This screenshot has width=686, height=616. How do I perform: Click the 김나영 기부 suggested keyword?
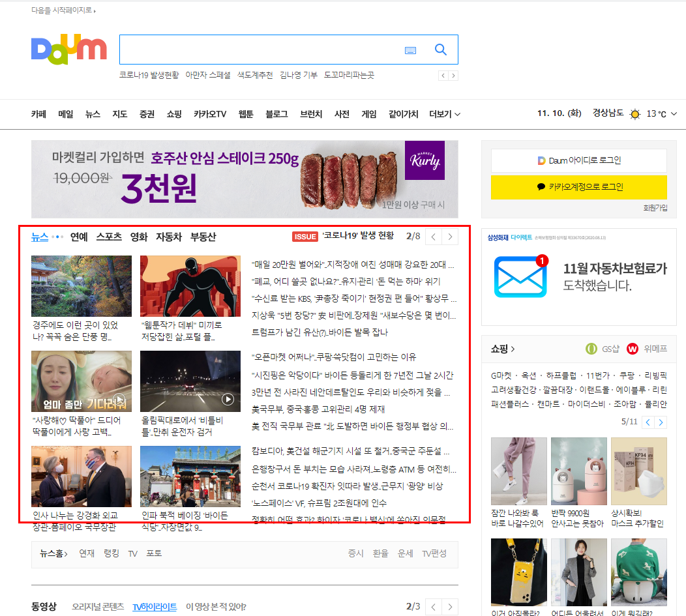pyautogui.click(x=299, y=75)
